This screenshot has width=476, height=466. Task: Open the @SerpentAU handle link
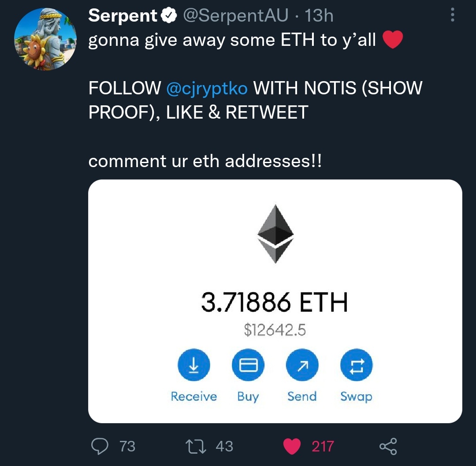pos(235,16)
